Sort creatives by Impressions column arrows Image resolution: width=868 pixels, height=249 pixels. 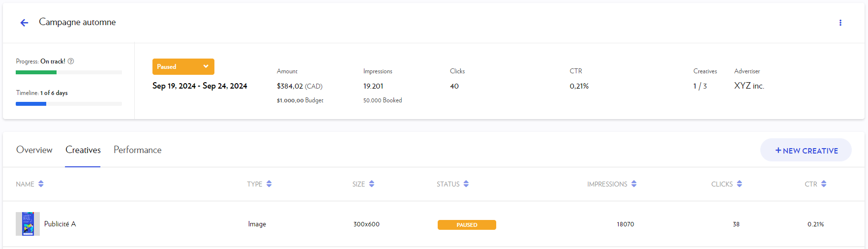[x=634, y=184]
